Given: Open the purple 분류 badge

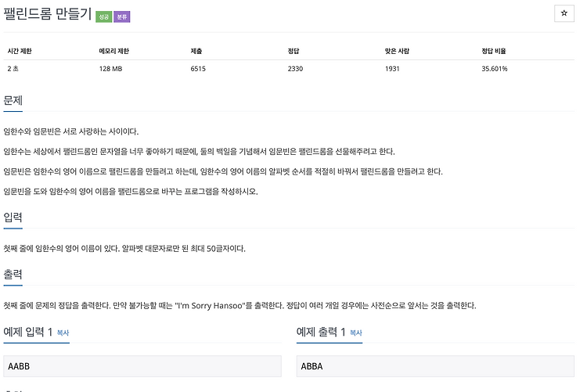Looking at the screenshot, I should click(x=121, y=17).
